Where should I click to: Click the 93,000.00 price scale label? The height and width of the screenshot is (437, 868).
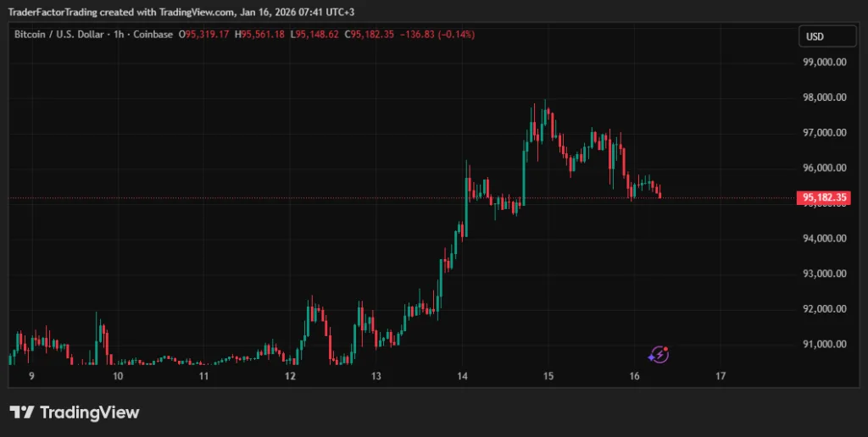pos(824,274)
